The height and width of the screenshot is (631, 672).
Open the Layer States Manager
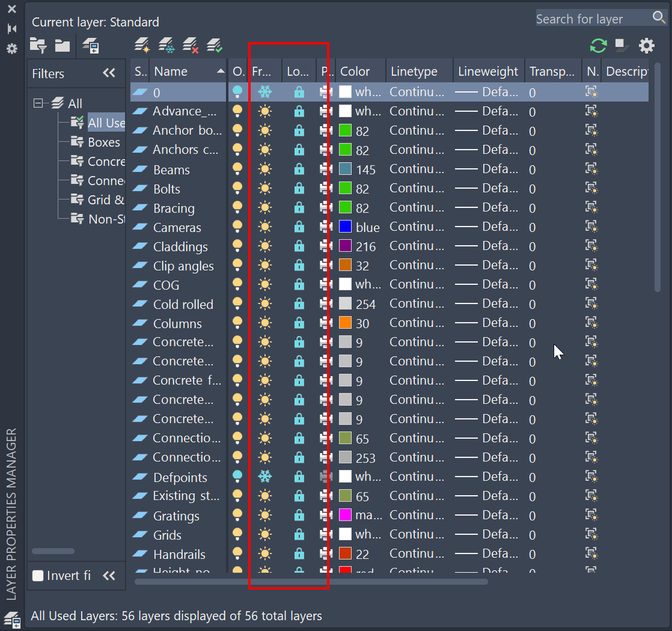[x=91, y=46]
